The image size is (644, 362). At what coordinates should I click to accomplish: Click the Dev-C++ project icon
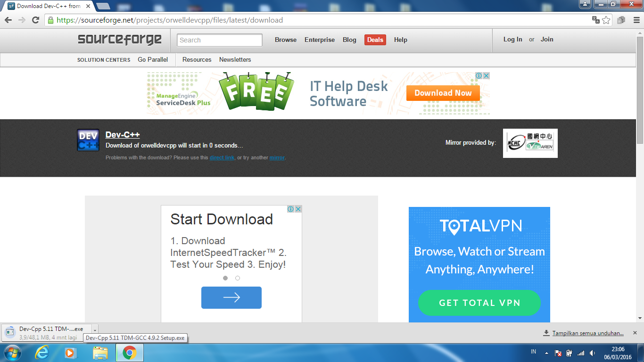(88, 140)
